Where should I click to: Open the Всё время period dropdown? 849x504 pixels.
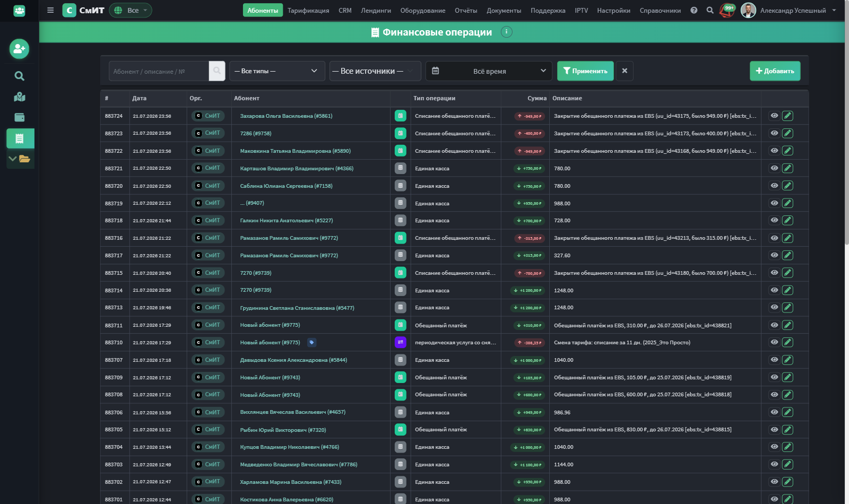tap(489, 71)
